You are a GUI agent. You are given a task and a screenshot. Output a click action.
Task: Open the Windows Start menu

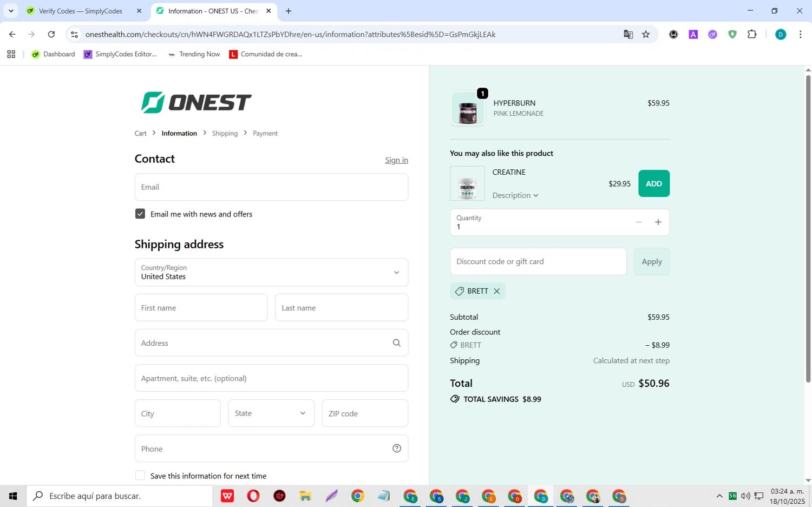[13, 496]
